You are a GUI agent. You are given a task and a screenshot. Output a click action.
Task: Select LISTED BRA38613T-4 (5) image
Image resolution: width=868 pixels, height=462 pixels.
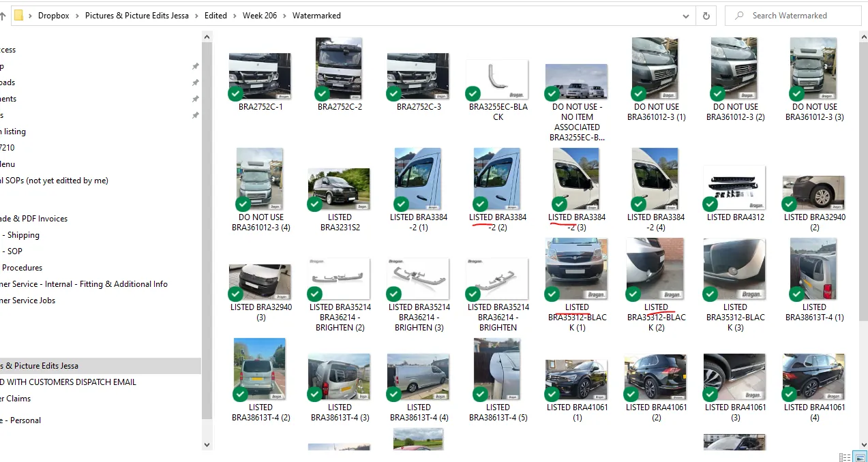click(x=498, y=370)
